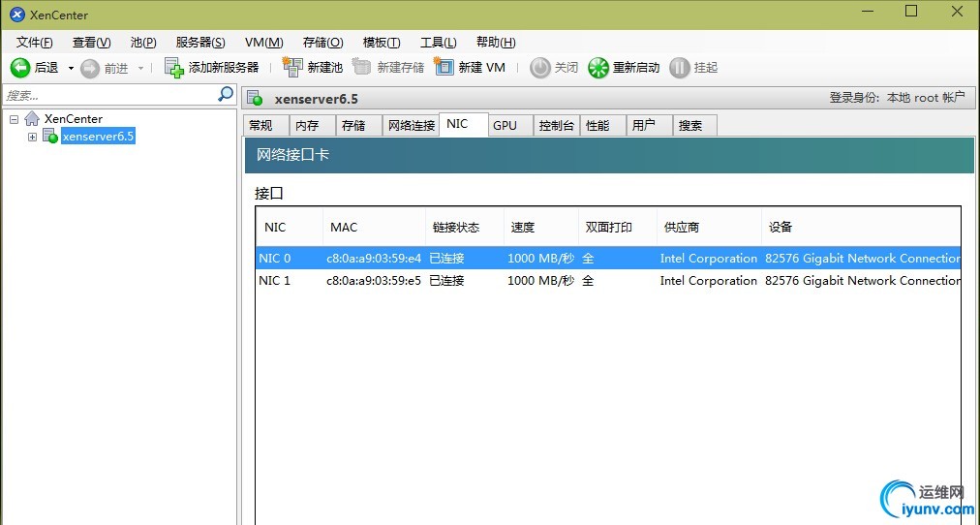This screenshot has height=525, width=980.
Task: Select the NIC 0 row
Action: 608,258
